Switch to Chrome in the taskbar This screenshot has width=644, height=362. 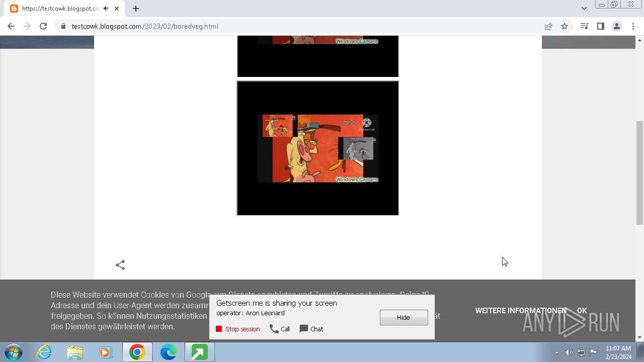click(x=137, y=352)
